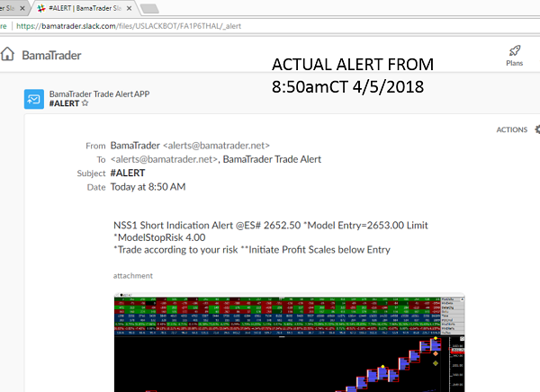This screenshot has height=392, width=540.
Task: Click the settings gear beside ACTIONS
Action: click(x=537, y=129)
